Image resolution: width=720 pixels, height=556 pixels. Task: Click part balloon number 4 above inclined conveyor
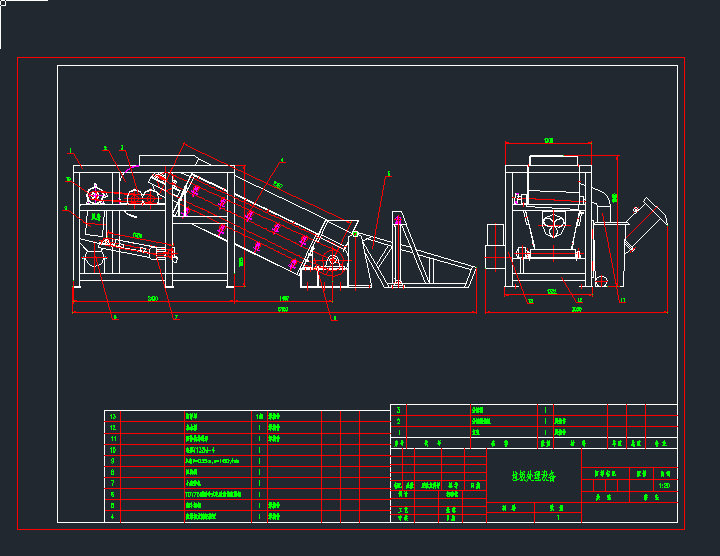pyautogui.click(x=282, y=160)
